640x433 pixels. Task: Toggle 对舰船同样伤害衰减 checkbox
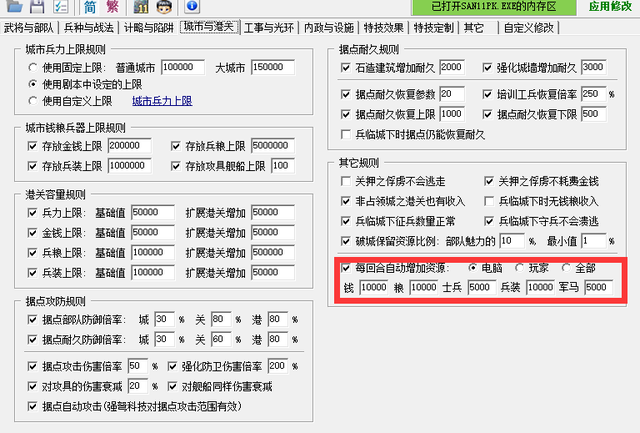tap(173, 386)
